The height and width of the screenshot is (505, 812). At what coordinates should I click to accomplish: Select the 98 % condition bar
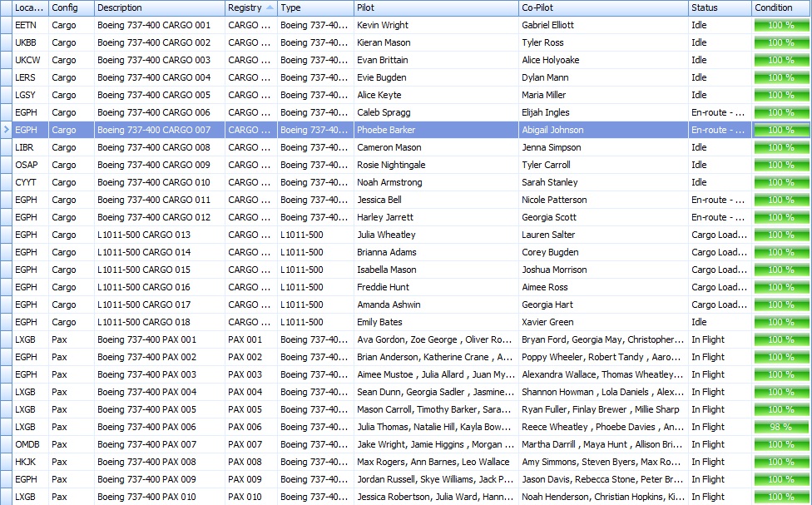click(x=780, y=427)
